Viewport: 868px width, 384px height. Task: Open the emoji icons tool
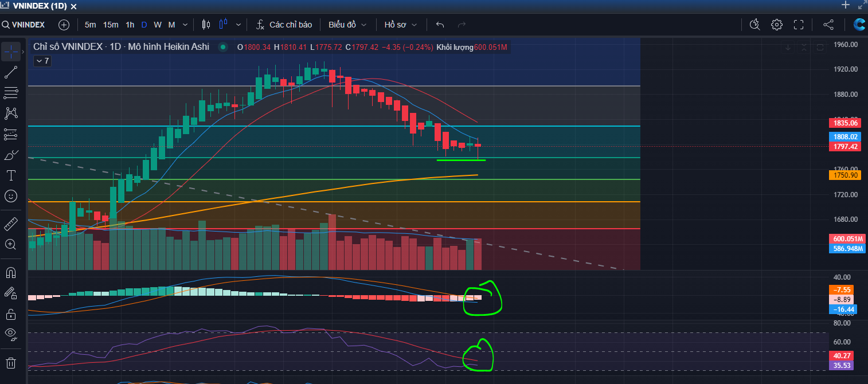pyautogui.click(x=10, y=196)
